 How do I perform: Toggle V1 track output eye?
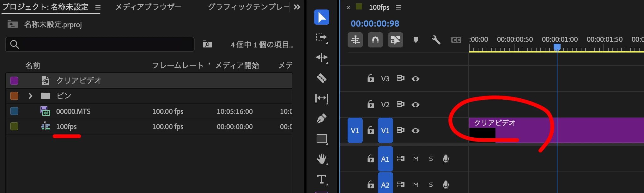click(x=416, y=130)
